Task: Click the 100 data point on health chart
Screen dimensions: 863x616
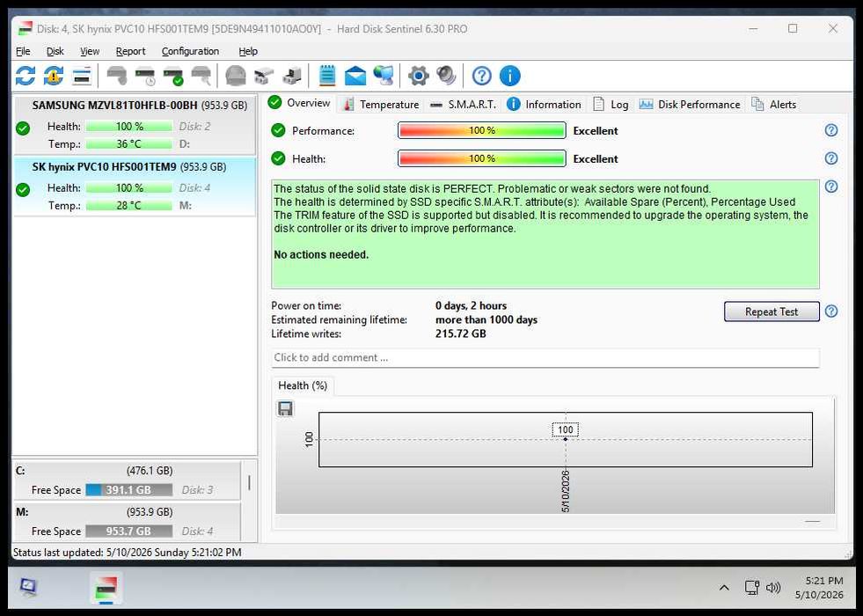Action: click(x=566, y=439)
